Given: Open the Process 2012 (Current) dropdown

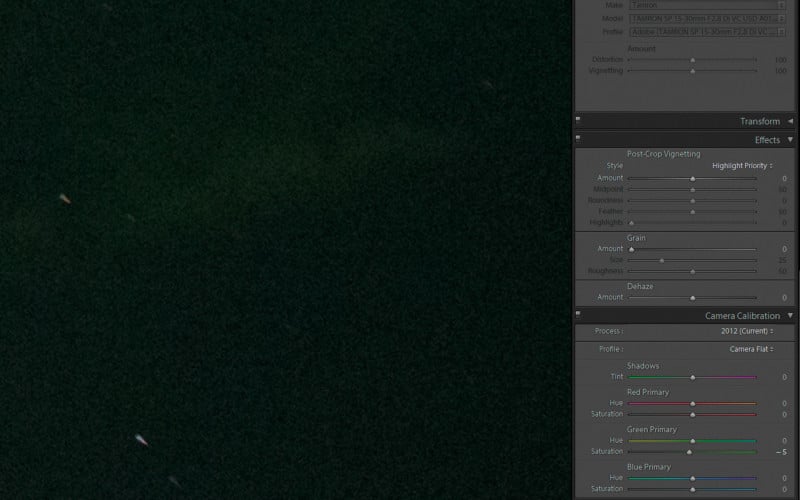Looking at the screenshot, I should [747, 331].
